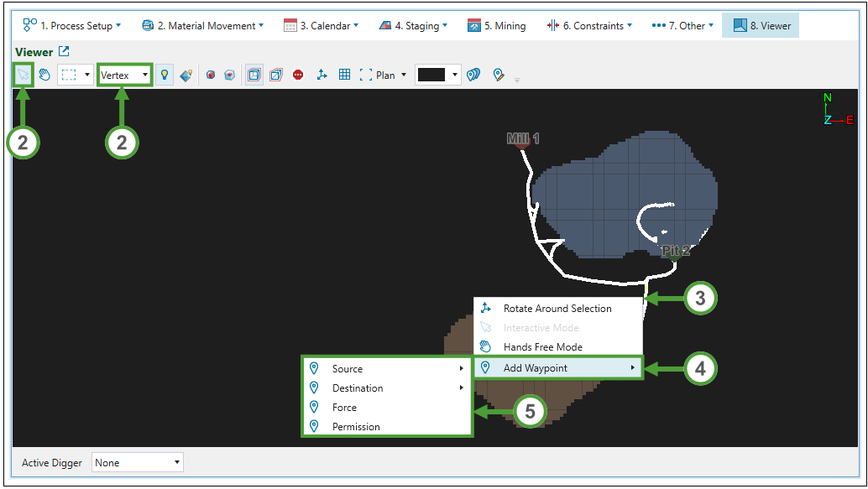Click Rotate Around Selection option
Viewport: 868px width, 489px height.
[x=557, y=308]
